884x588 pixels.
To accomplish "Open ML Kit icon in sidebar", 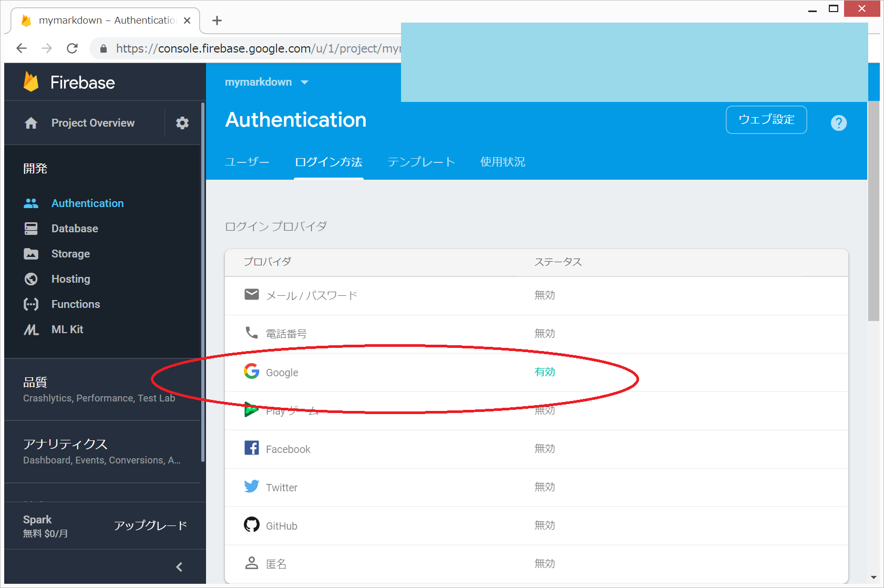I will pyautogui.click(x=31, y=329).
